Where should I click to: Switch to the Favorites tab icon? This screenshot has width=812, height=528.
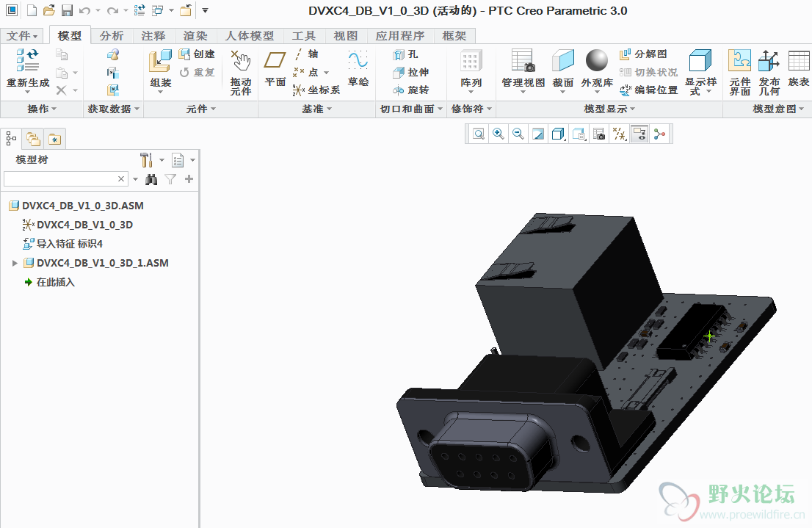54,139
